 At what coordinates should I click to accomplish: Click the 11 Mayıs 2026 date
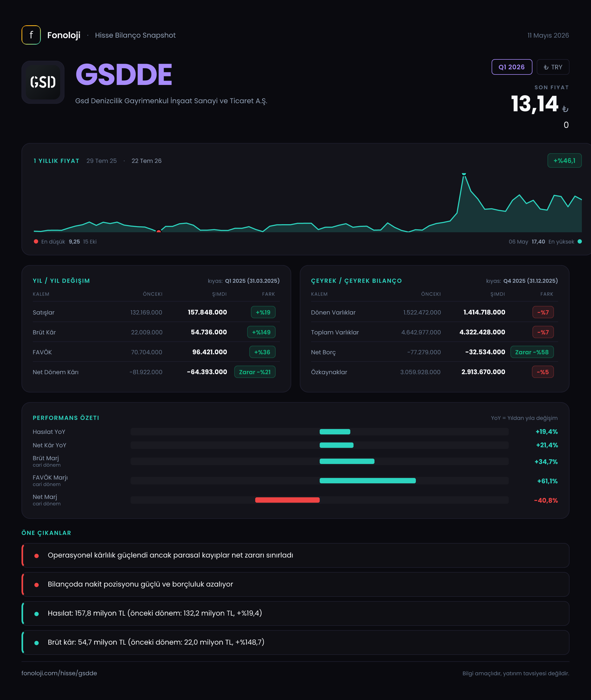tap(548, 35)
